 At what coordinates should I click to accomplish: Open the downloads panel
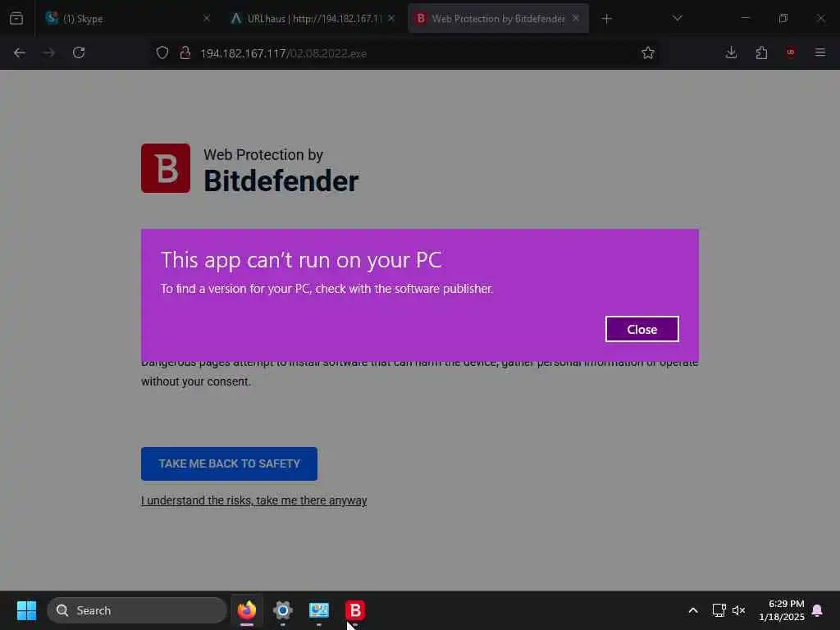(731, 52)
